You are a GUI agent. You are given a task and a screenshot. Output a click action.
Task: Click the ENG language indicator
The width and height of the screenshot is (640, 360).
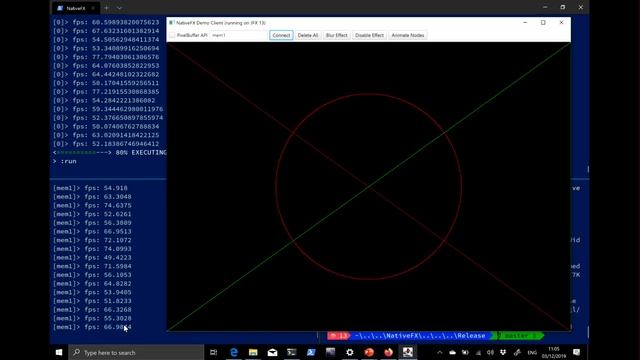click(x=532, y=352)
